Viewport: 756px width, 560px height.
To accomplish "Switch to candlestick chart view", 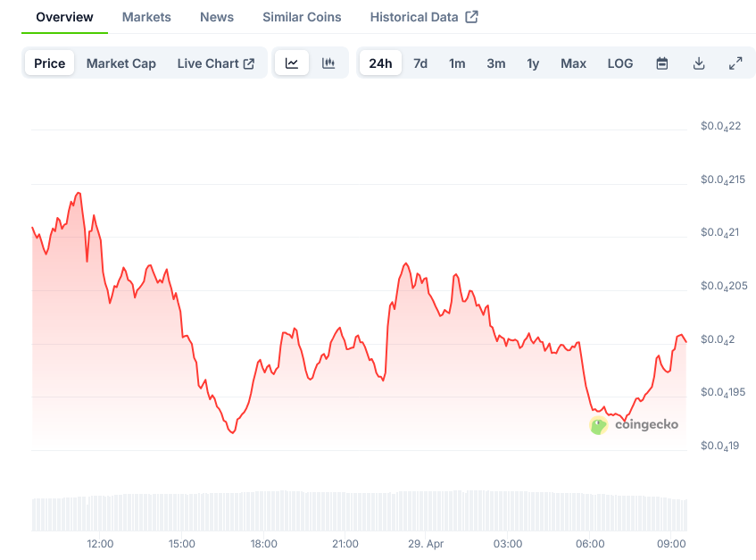I will click(328, 63).
